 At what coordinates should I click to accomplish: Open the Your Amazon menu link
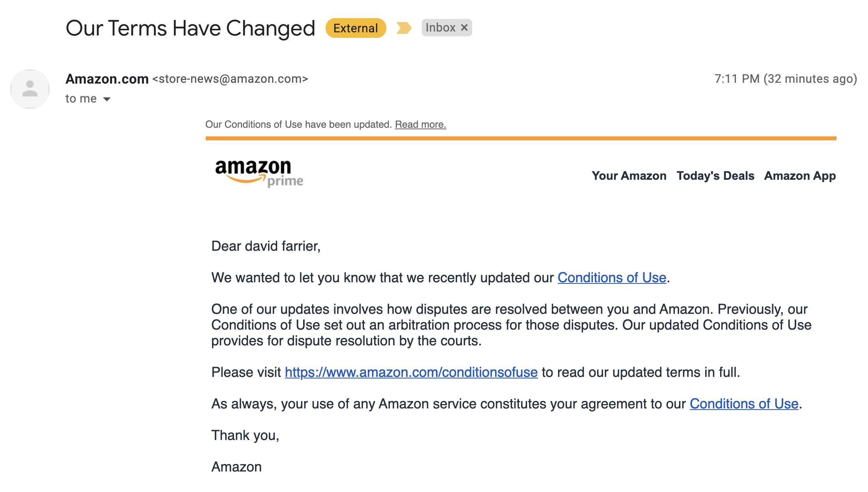tap(629, 176)
